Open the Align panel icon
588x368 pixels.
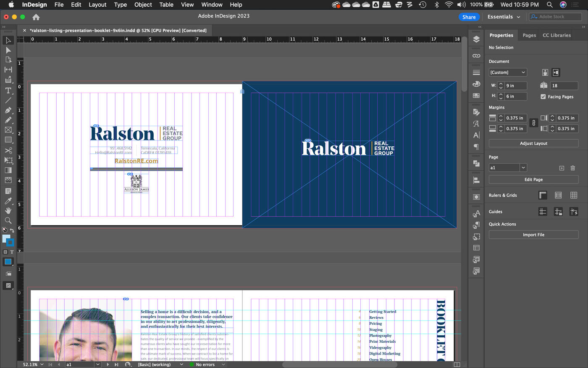point(476,180)
